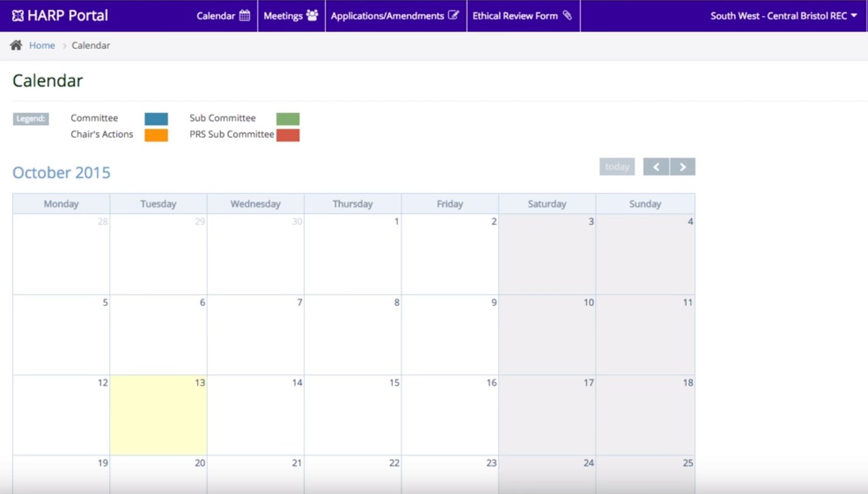
Task: Click the home icon in breadcrumb
Action: [x=16, y=45]
